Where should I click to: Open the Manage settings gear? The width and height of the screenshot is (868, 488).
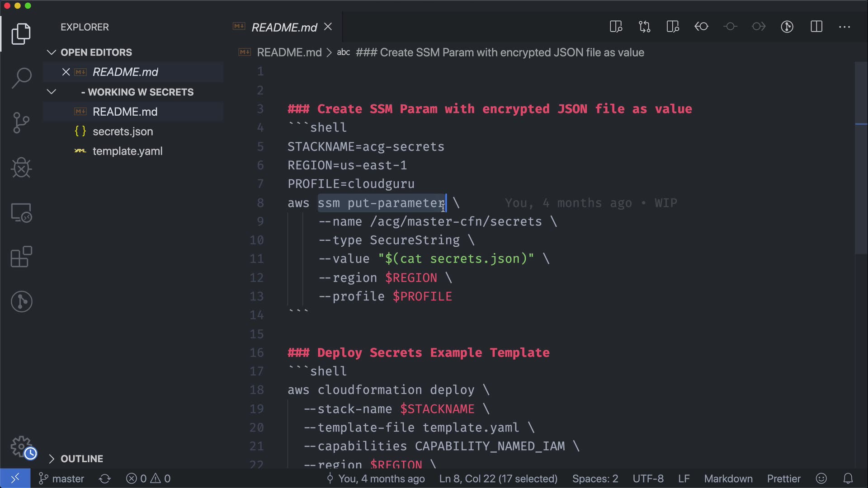point(21,446)
